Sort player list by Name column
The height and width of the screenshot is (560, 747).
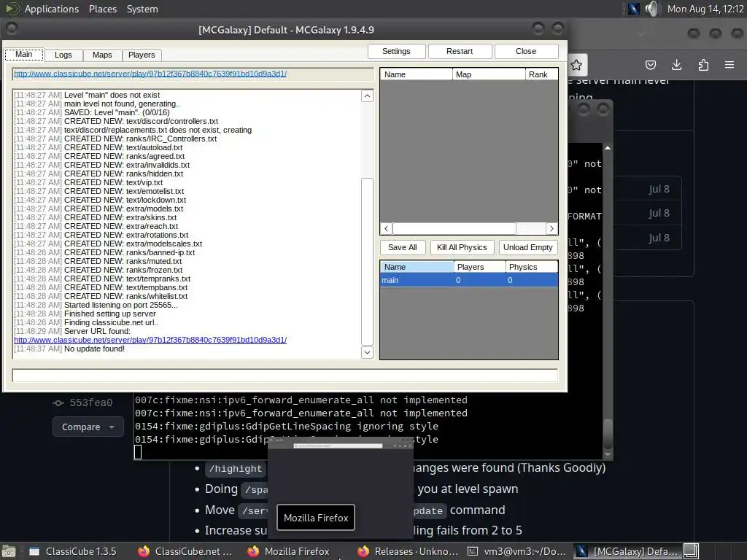point(417,74)
